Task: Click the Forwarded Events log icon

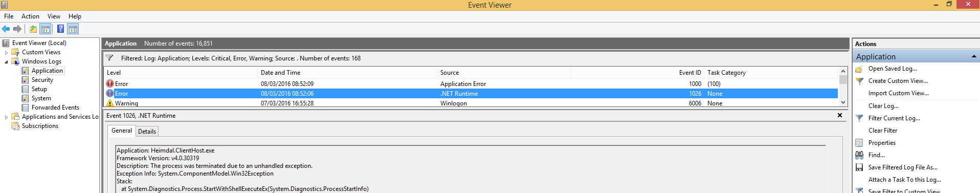Action: pos(25,108)
